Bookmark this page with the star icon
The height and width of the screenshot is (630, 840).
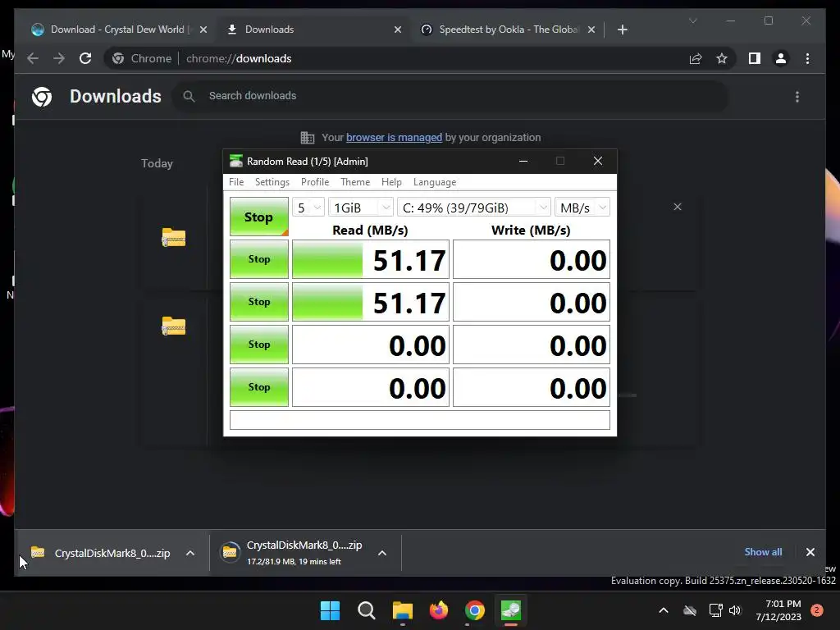click(722, 58)
